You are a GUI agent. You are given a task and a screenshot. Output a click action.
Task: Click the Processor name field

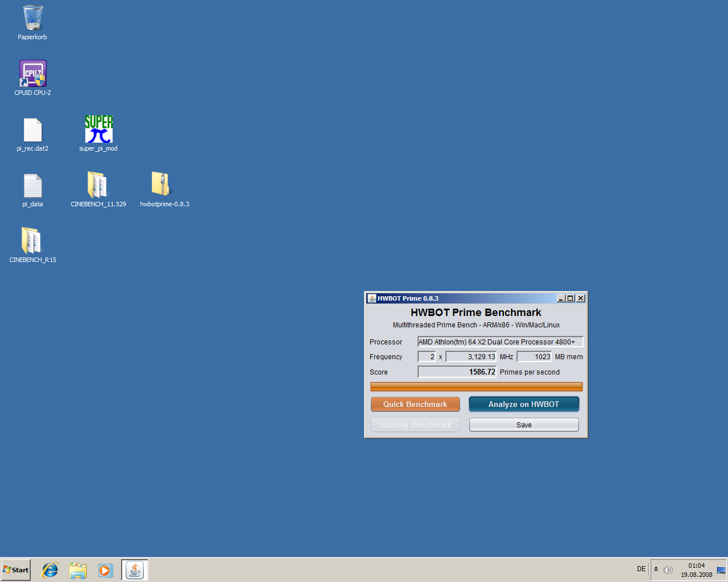[x=500, y=342]
